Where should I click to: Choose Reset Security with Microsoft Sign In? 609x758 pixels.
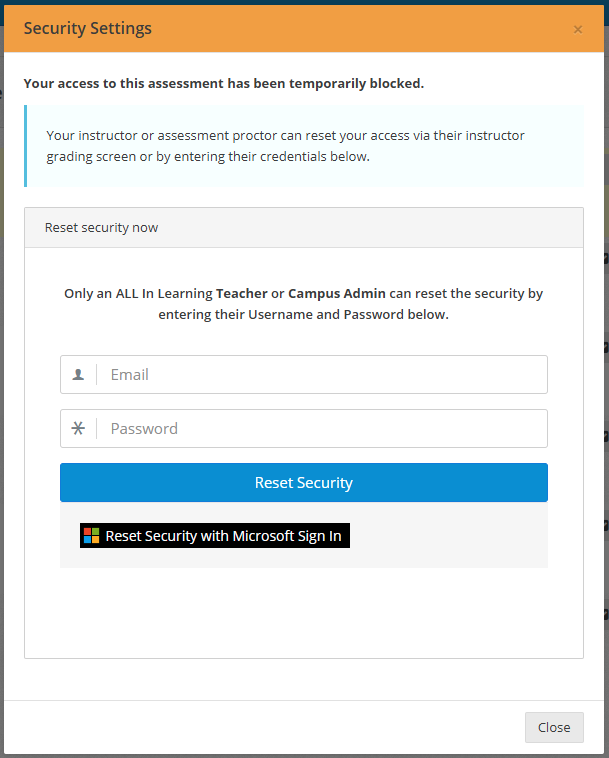pos(215,536)
